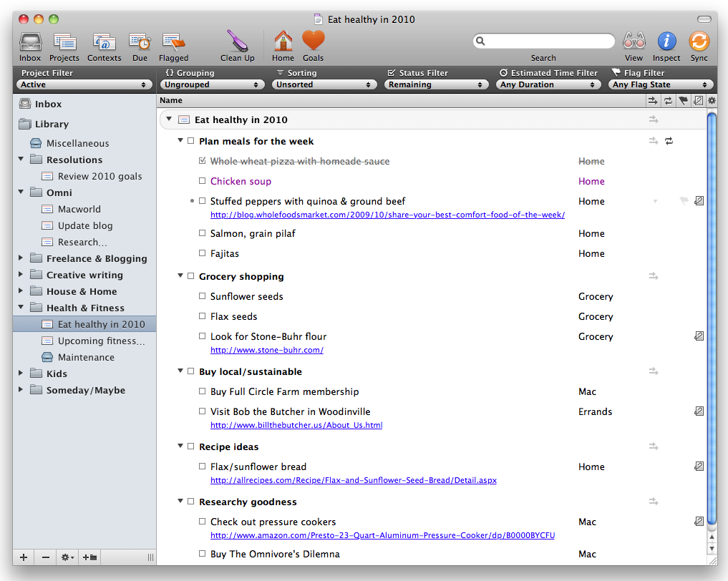Expand Freelance & Blogging folder
This screenshot has height=581, width=728.
(x=21, y=258)
